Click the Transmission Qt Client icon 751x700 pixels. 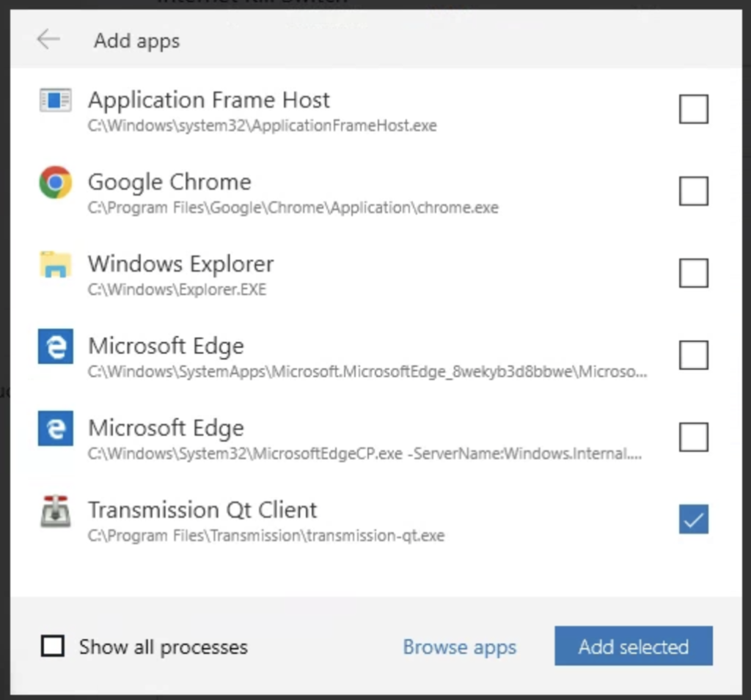[56, 511]
